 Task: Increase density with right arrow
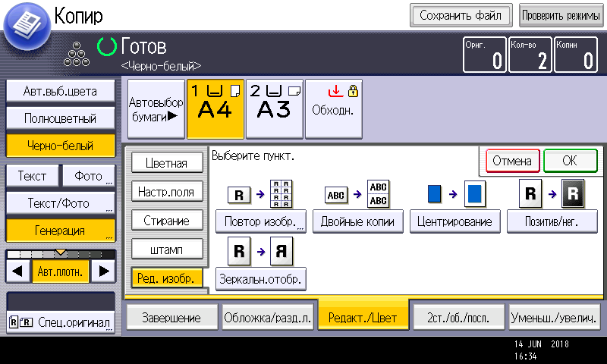pyautogui.click(x=103, y=271)
